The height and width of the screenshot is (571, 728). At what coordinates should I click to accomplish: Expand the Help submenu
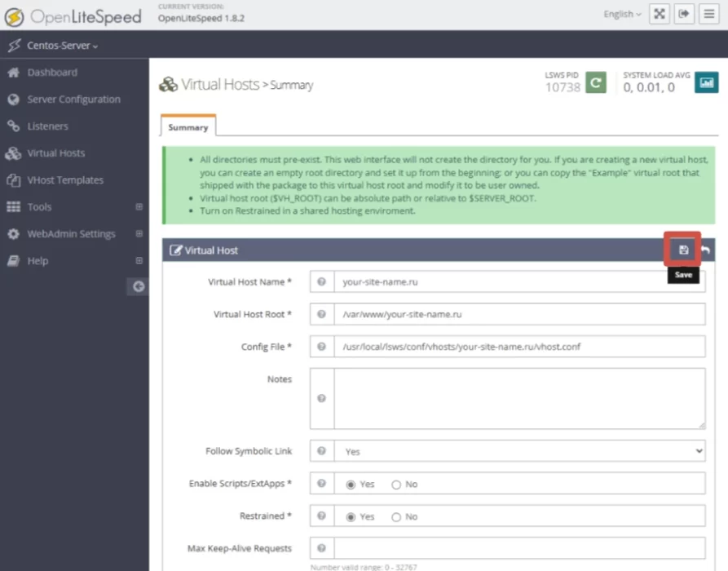tap(139, 261)
